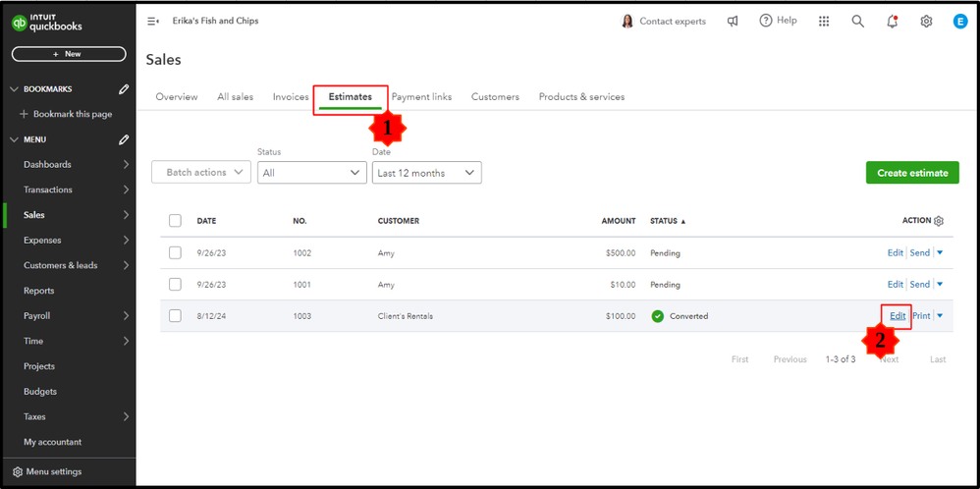Image resolution: width=980 pixels, height=489 pixels.
Task: Collapse the BOOKMARKS section
Action: coord(15,89)
